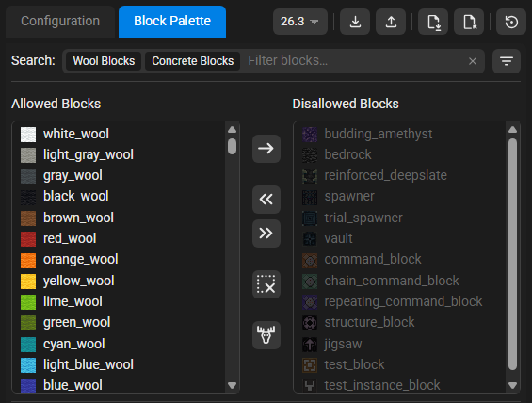Screen dimensions: 532x403
Task: Click the vault block icon
Action: (310, 239)
